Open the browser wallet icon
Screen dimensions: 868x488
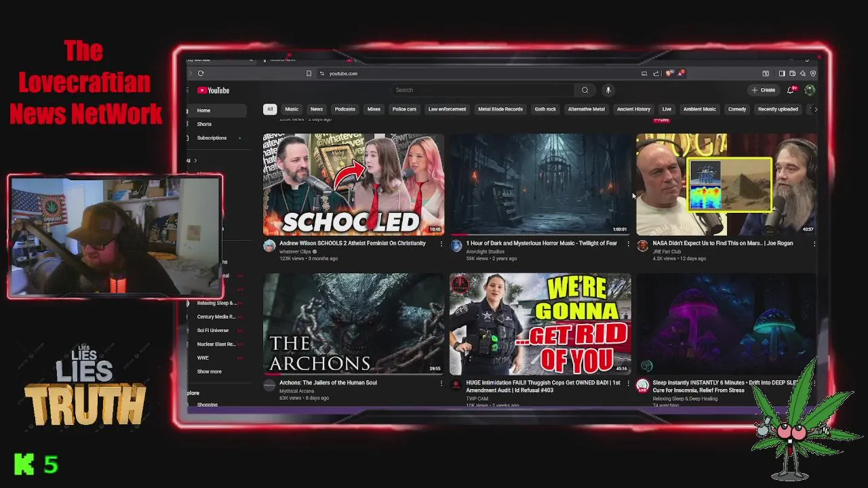coord(792,73)
